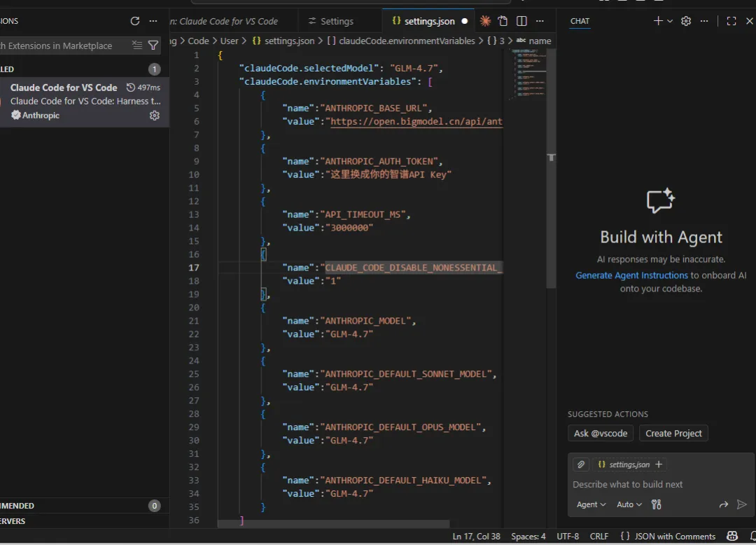Clear the extensions search results icon
The image size is (756, 545).
[x=137, y=46]
